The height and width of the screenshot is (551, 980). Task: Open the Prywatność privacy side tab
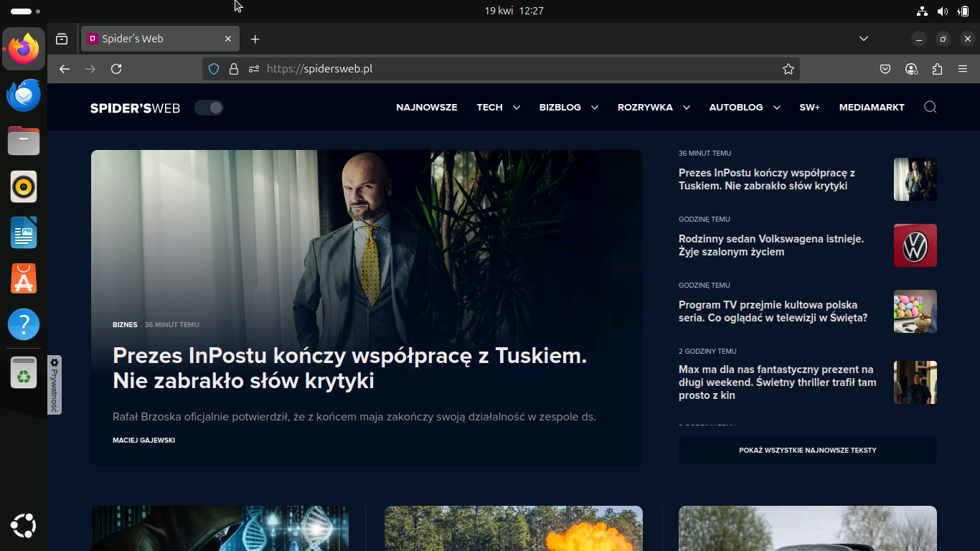55,385
